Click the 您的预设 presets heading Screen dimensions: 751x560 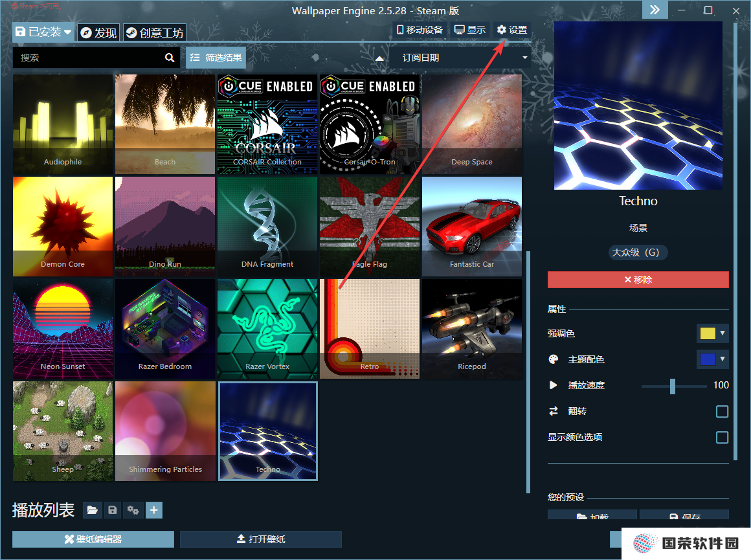click(x=566, y=497)
